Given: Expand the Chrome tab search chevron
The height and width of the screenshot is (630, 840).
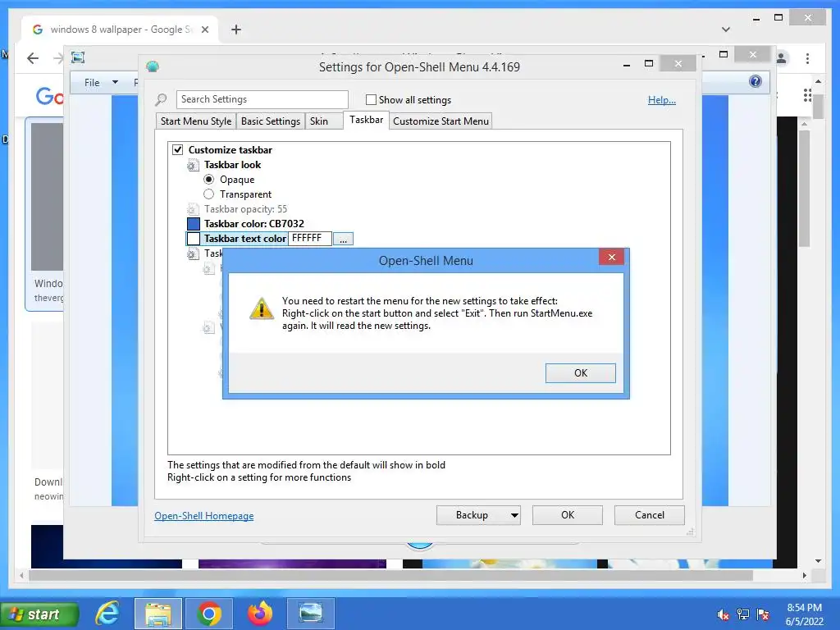Looking at the screenshot, I should [x=726, y=30].
